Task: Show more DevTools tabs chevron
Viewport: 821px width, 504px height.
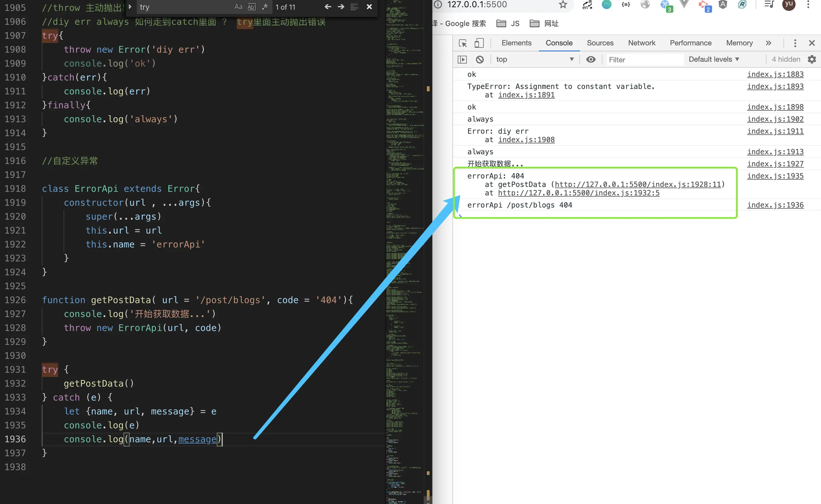Action: point(768,43)
